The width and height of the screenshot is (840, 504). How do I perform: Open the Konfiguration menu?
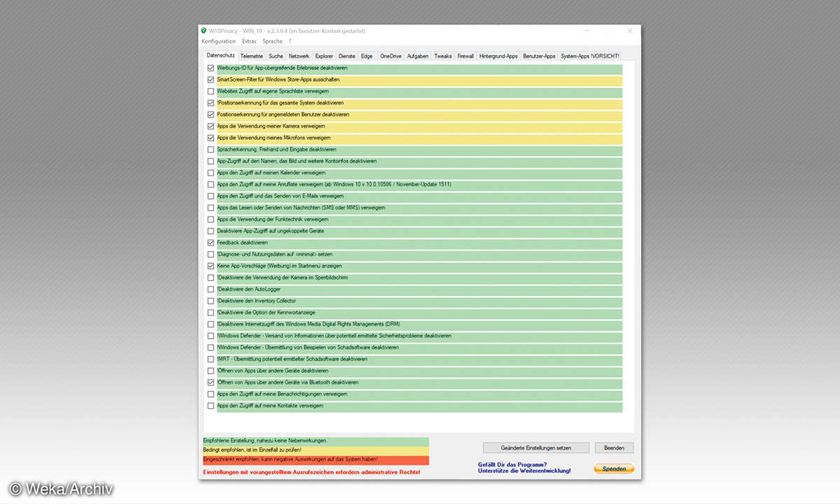(218, 41)
